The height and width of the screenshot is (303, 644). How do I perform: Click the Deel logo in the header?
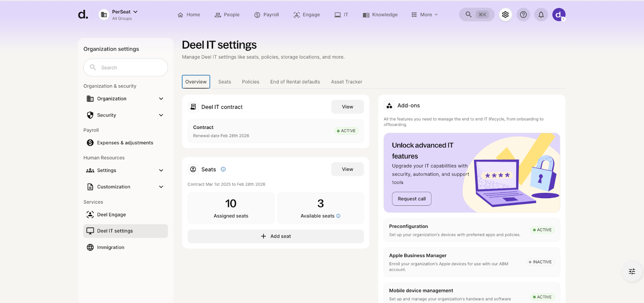coord(83,14)
